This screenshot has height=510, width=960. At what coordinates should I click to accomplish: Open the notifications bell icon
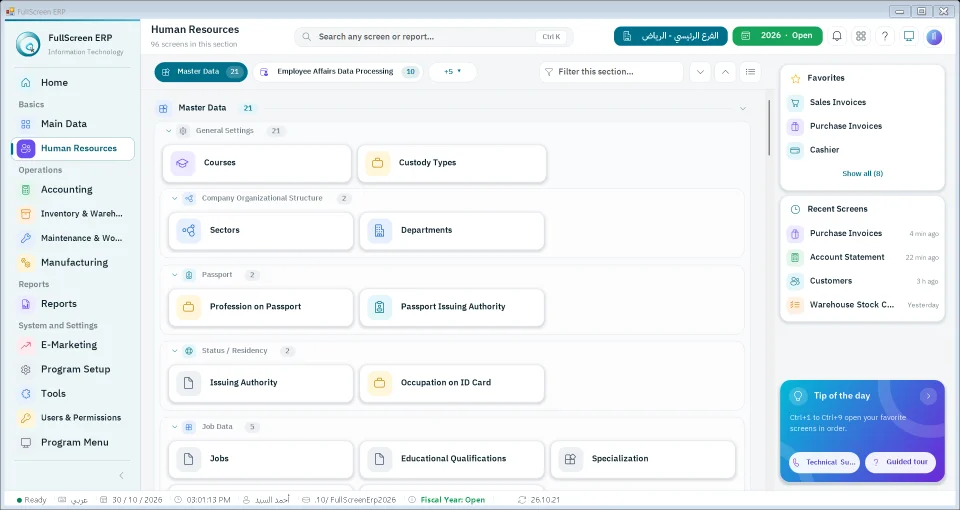pos(836,36)
